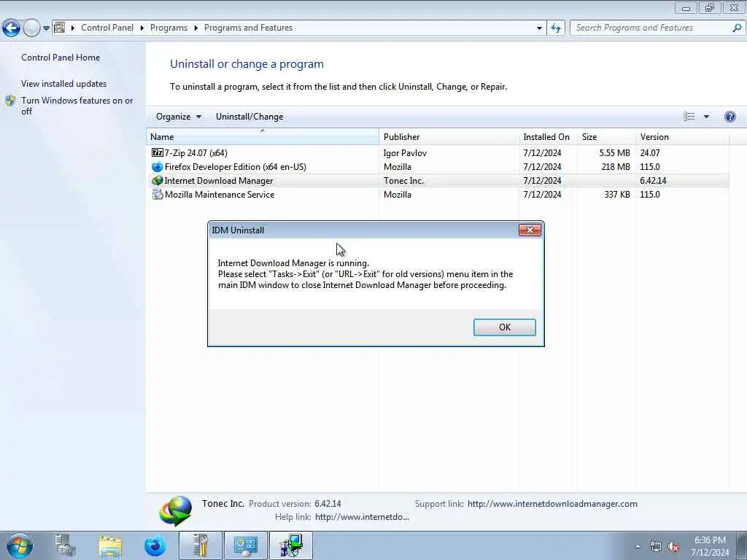Open the truncated Help link URL
The image size is (747, 560).
click(x=362, y=517)
